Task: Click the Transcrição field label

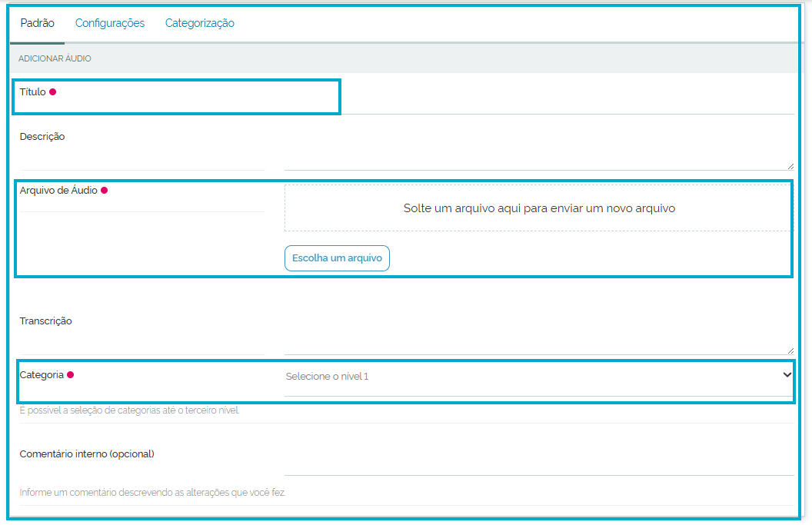Action: [x=45, y=321]
